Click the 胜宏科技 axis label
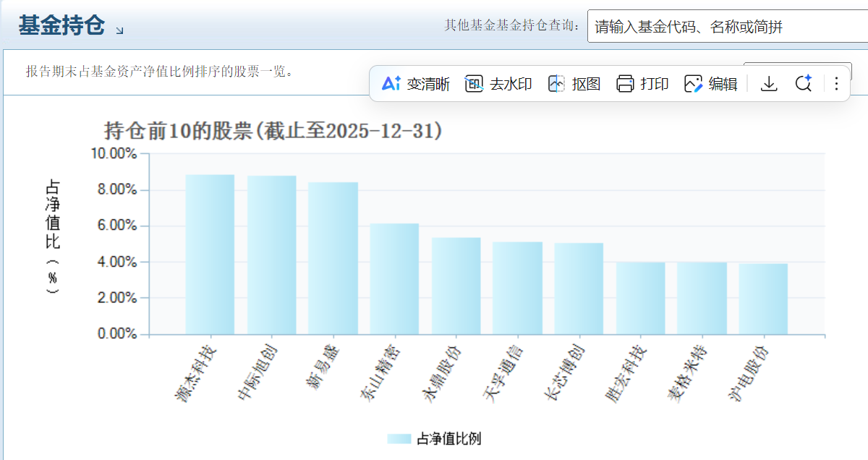Viewport: 868px width, 460px height. (x=626, y=373)
